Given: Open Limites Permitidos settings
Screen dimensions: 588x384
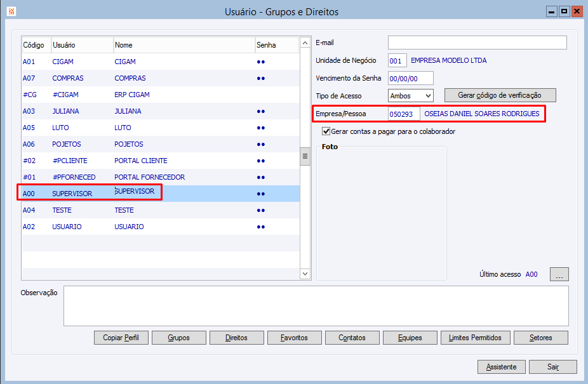Looking at the screenshot, I should tap(475, 338).
